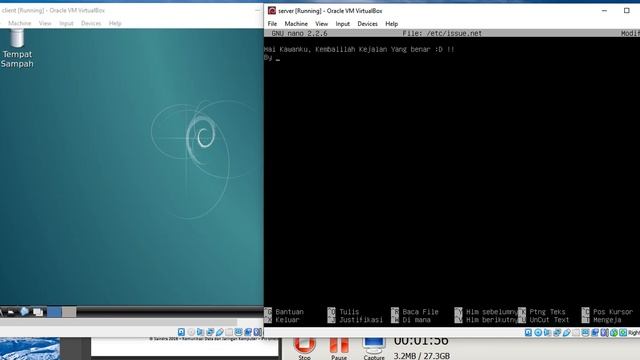
Task: Click the Di mana shortcut in nano
Action: click(411, 320)
